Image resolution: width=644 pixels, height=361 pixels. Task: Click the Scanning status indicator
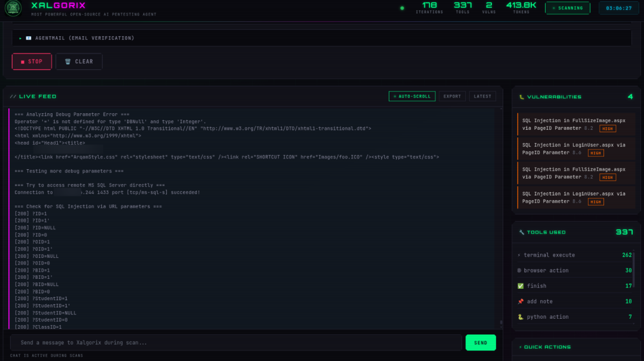[568, 8]
